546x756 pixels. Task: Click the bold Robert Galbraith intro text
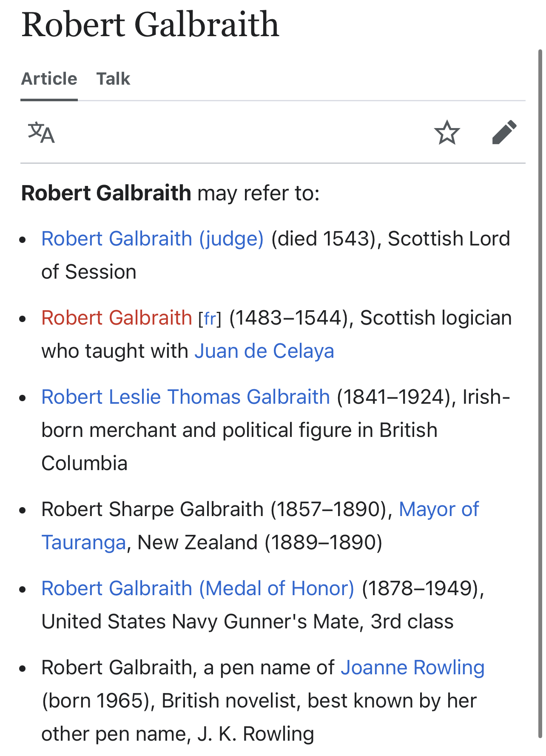(106, 193)
